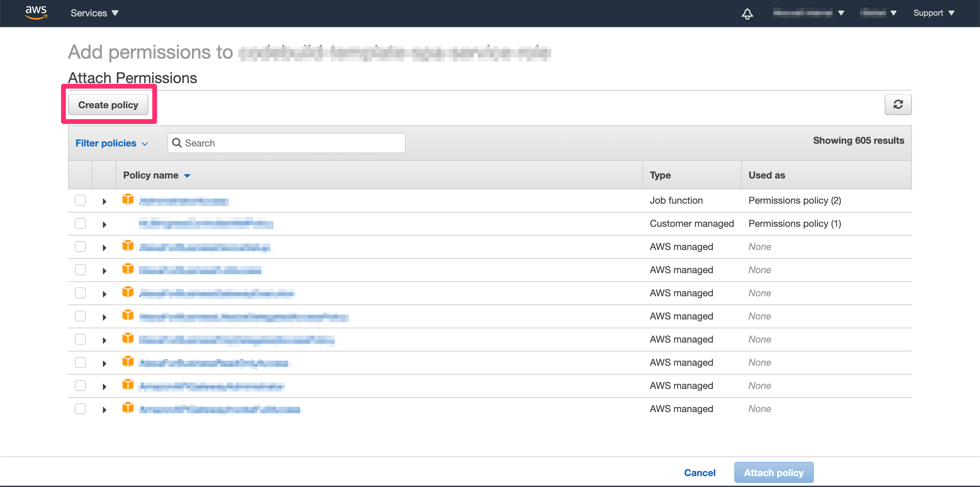This screenshot has height=487, width=980.
Task: Expand the Customer managed policy row details
Action: coord(104,225)
